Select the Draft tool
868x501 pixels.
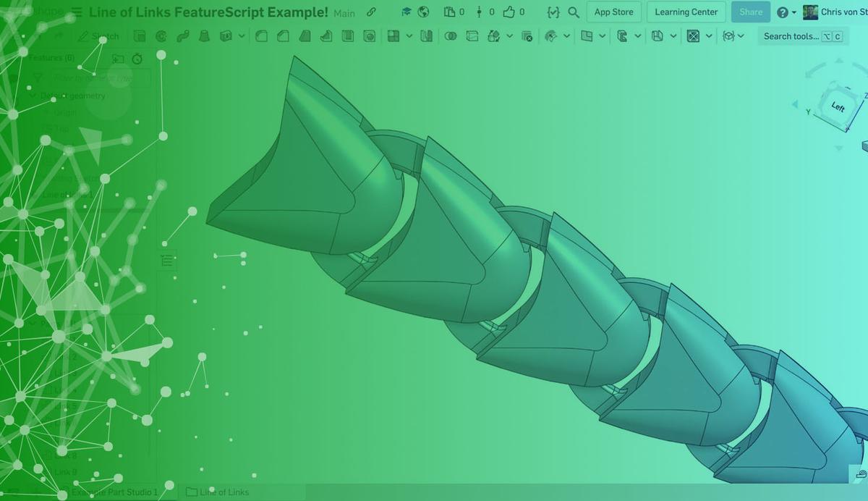[x=304, y=36]
